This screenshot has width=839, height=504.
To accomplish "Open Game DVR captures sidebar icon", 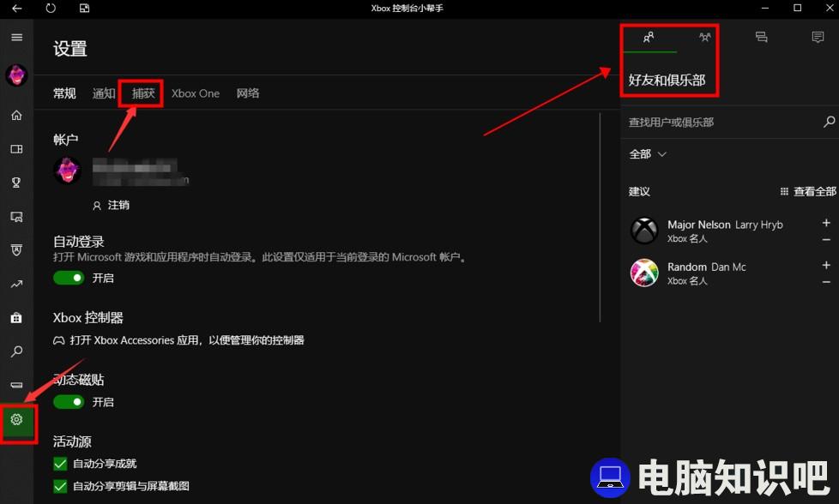I will pos(16,217).
